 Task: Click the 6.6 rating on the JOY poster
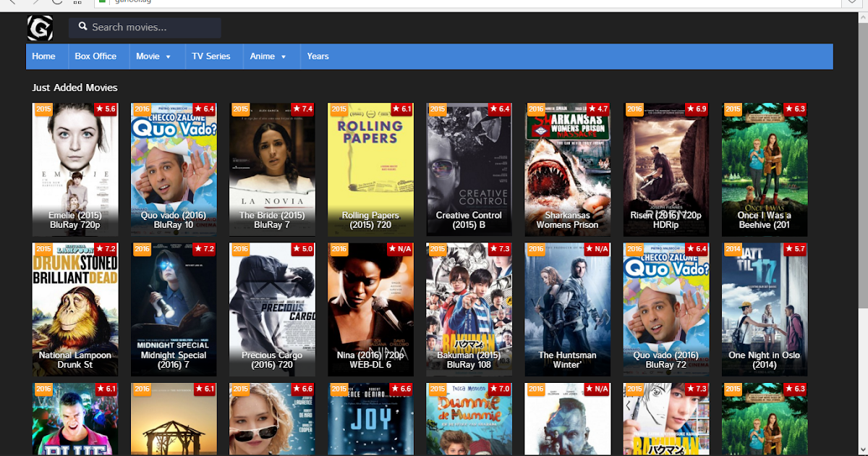point(401,389)
